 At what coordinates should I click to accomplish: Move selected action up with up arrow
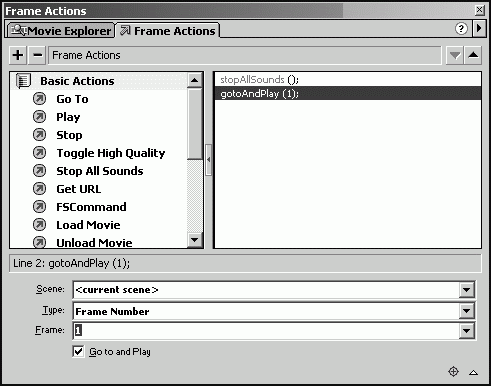pos(473,55)
